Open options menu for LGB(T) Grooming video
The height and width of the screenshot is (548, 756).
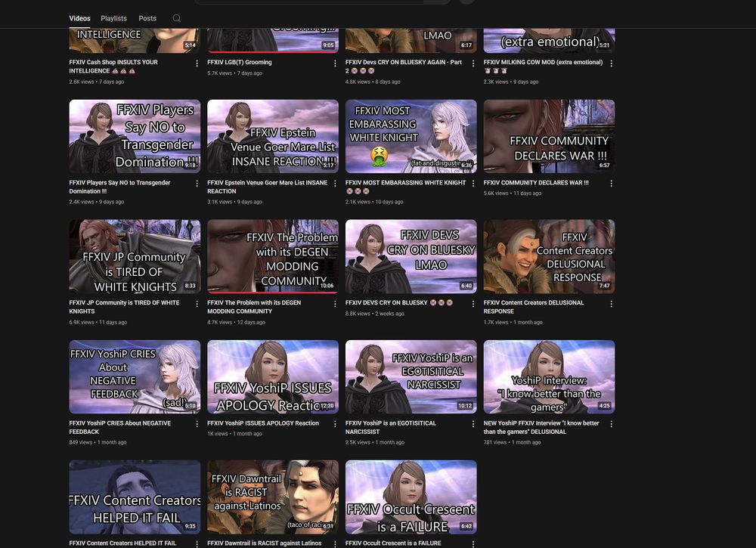click(x=335, y=63)
